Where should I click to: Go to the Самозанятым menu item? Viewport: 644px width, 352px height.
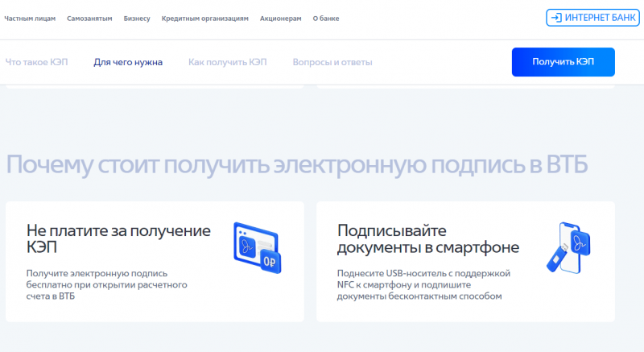click(x=89, y=19)
